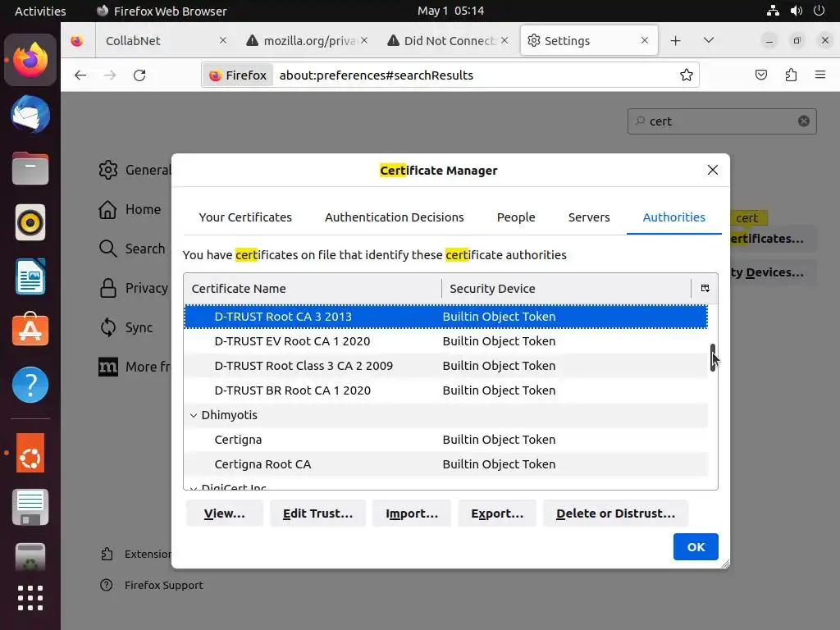This screenshot has width=840, height=630.
Task: Open the clock and calendar menu
Action: pos(450,11)
